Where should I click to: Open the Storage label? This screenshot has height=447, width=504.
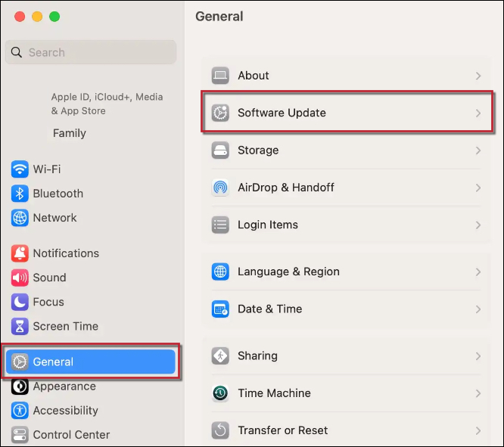(x=258, y=151)
